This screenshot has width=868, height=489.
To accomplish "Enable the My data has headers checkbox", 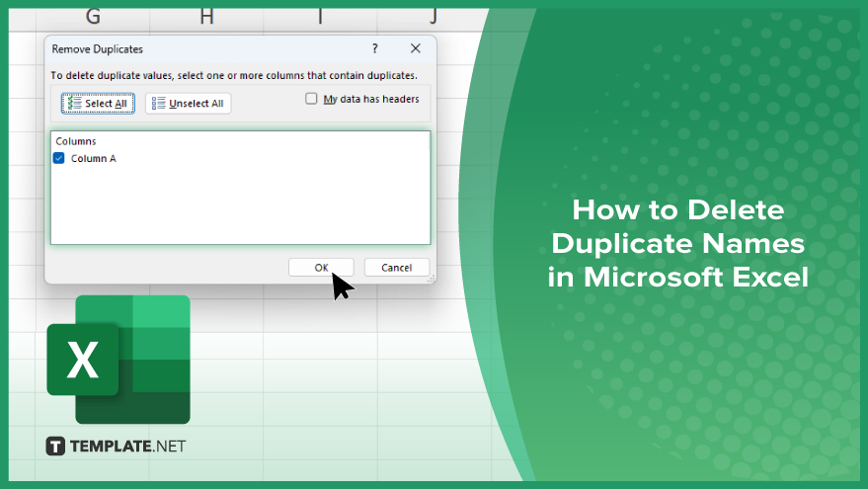I will [311, 99].
